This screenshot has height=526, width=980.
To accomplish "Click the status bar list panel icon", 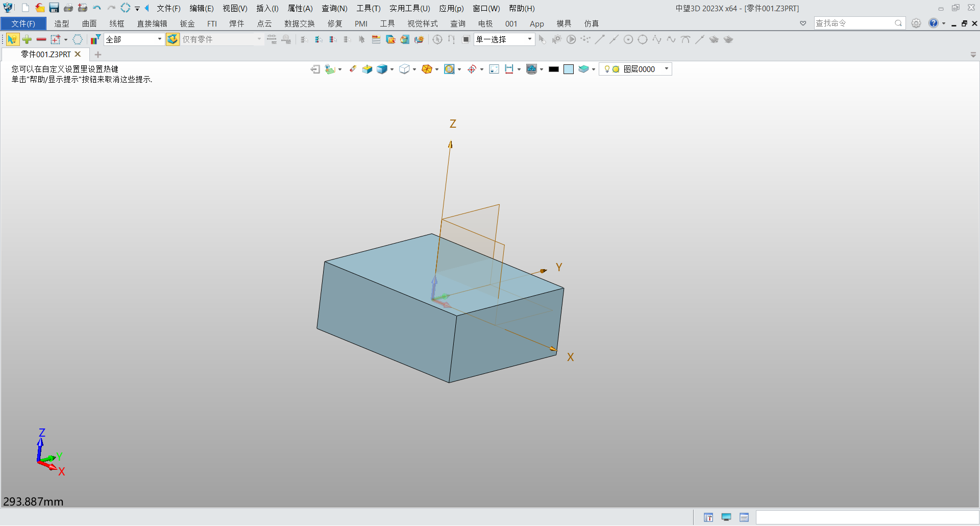I will click(x=744, y=517).
